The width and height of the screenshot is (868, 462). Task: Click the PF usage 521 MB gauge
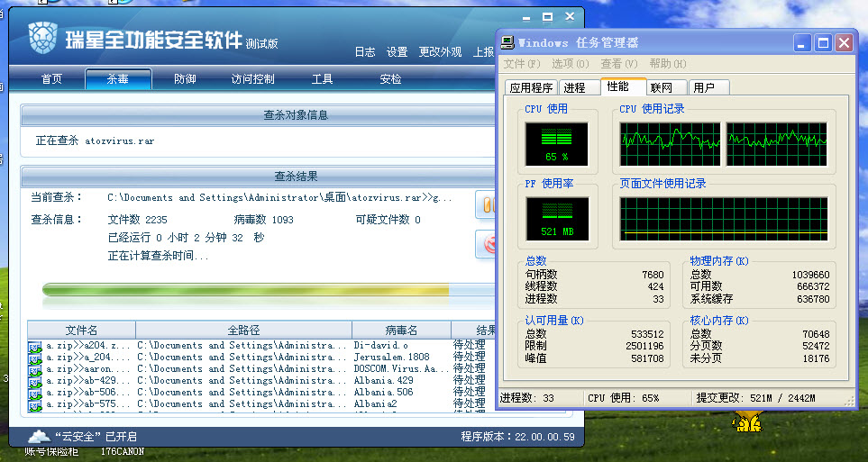(557, 219)
